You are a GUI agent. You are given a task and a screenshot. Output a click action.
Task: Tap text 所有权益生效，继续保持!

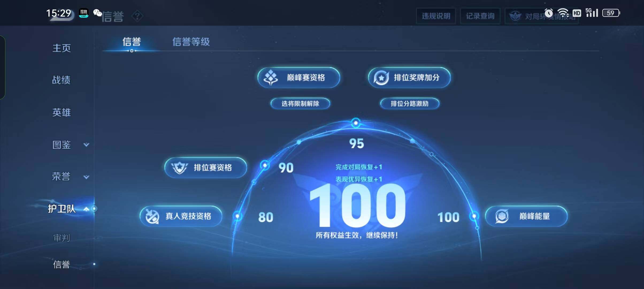(357, 235)
